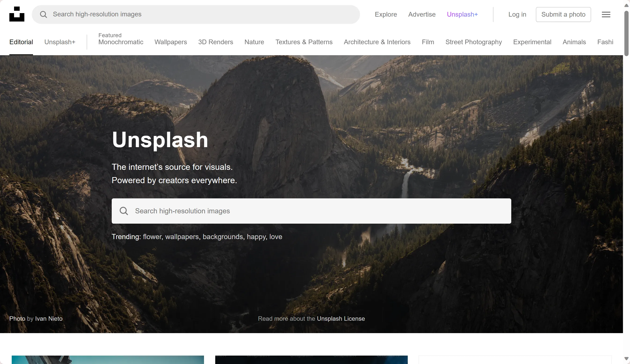Click the scrollbar up arrow
630x364 pixels.
(626, 5)
